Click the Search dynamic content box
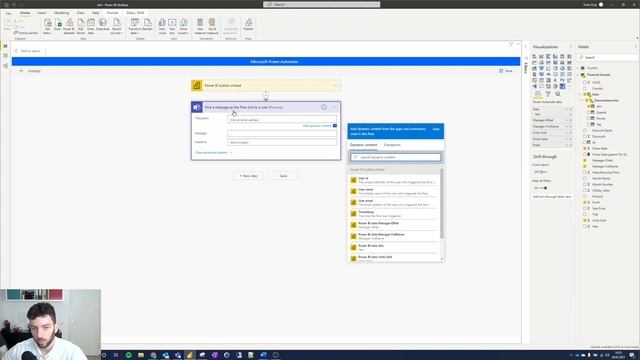This screenshot has height=360, width=640. [x=396, y=157]
